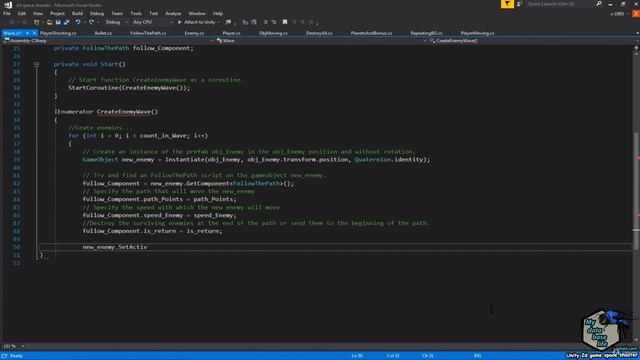The image size is (640, 360).
Task: Open the Help menu
Action: click(218, 13)
